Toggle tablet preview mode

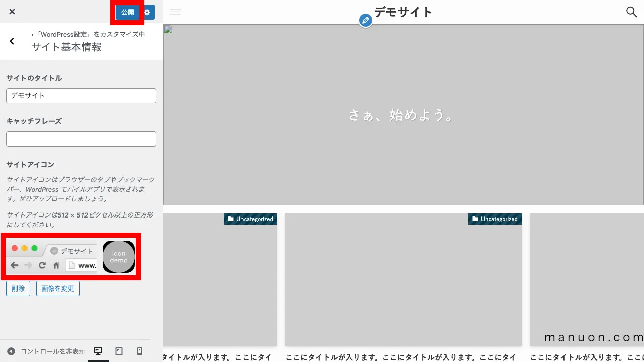pos(119,351)
